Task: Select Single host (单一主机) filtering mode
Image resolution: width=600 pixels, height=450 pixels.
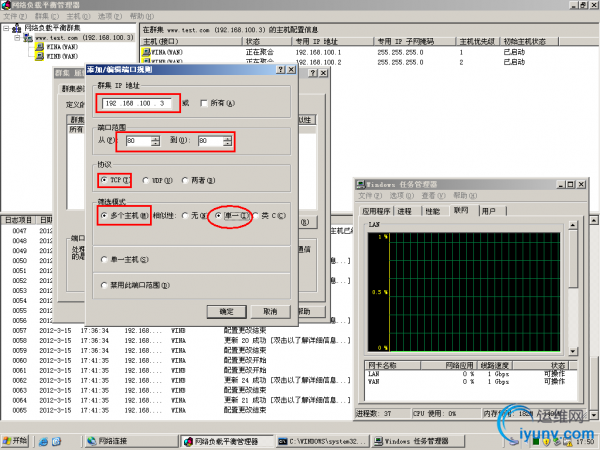Action: coord(104,259)
